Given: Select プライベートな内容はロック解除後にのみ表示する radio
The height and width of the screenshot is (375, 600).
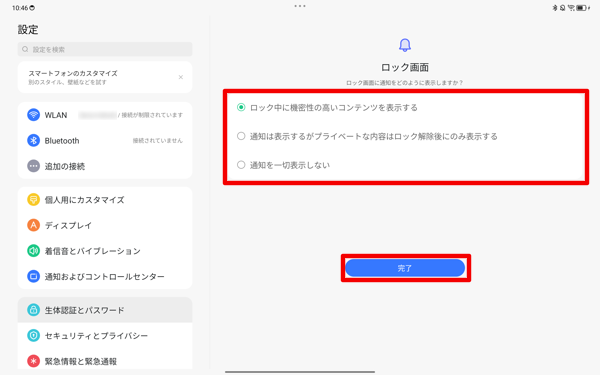Looking at the screenshot, I should [241, 136].
